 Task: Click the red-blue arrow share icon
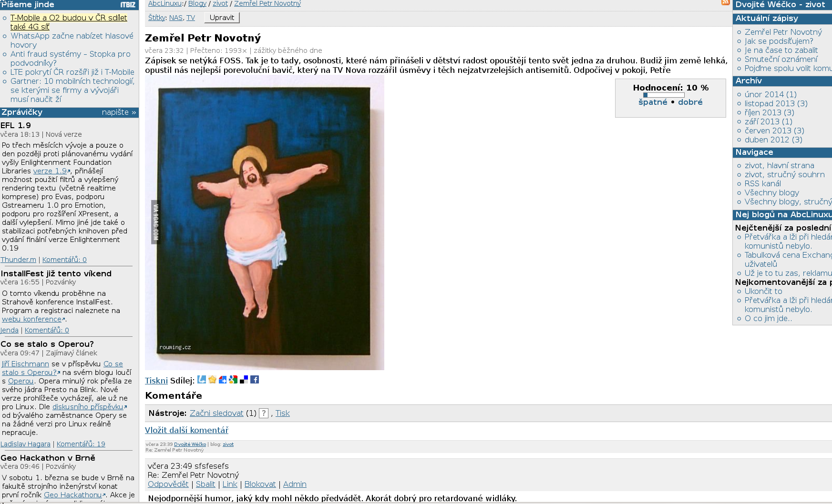point(223,380)
